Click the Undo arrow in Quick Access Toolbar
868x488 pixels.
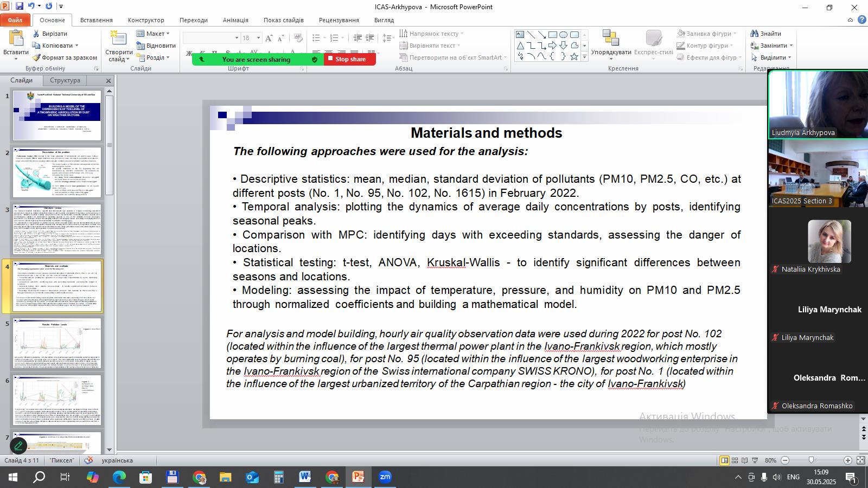(31, 7)
